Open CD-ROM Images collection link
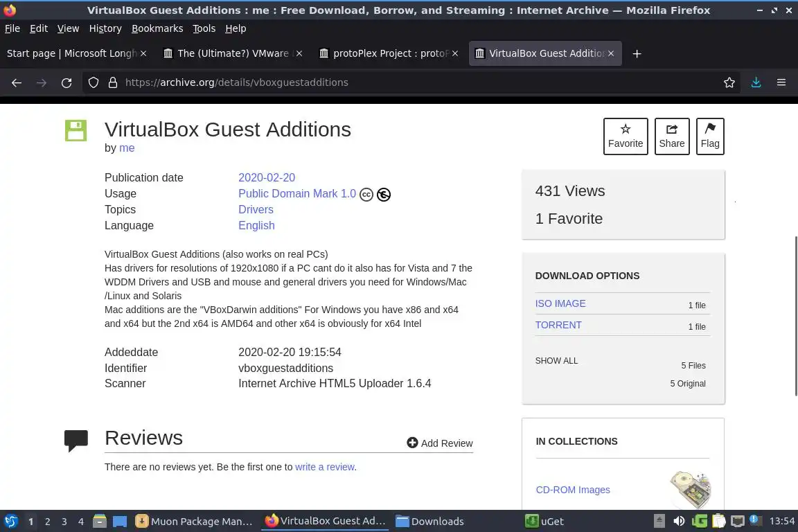Viewport: 798px width, 532px height. pyautogui.click(x=573, y=490)
